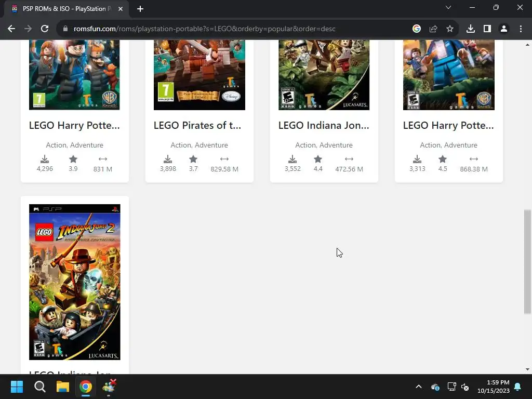Open the network icon in system tray
Image resolution: width=532 pixels, height=399 pixels.
(x=451, y=387)
